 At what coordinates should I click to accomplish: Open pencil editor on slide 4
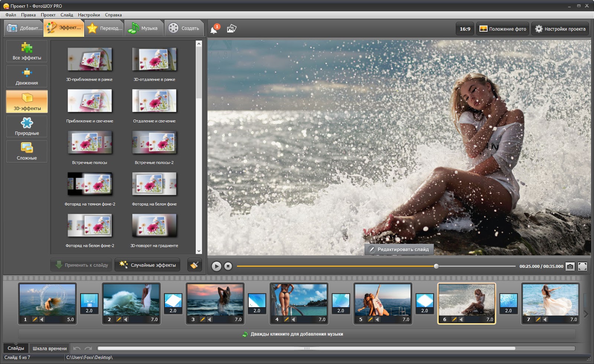286,319
